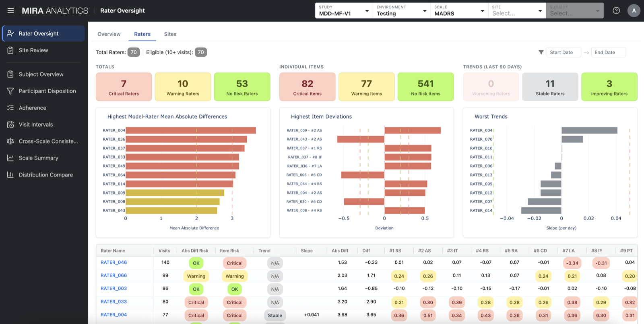Image resolution: width=644 pixels, height=324 pixels.
Task: Open the RATER_033 link
Action: pos(114,301)
